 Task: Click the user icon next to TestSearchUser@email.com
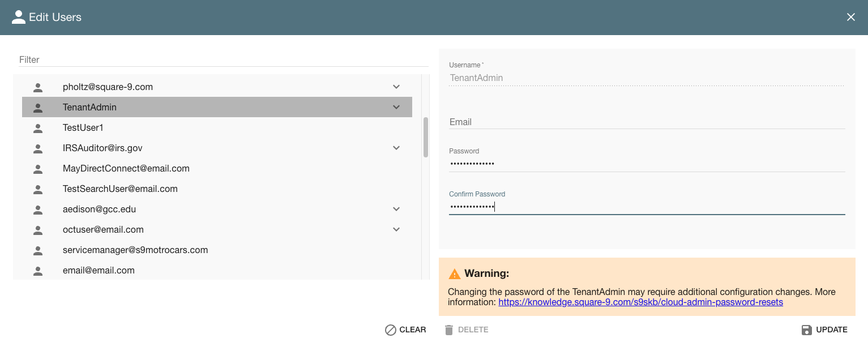tap(38, 189)
